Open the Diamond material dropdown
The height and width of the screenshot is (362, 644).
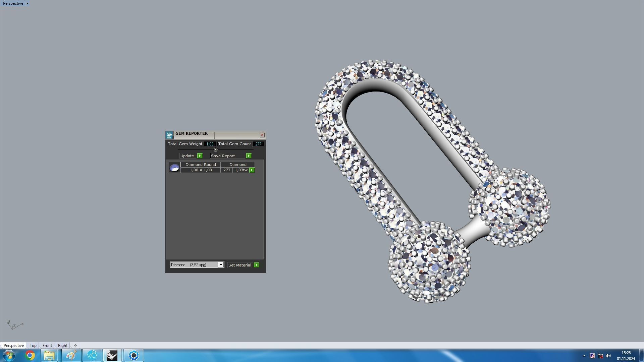click(221, 265)
